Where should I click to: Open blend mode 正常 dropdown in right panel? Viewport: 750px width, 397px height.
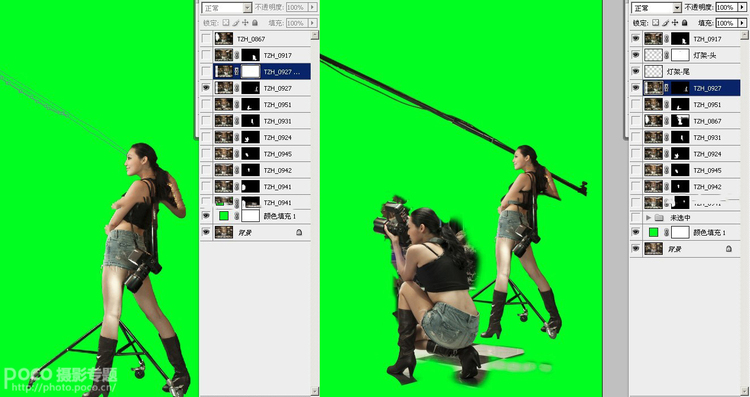coord(656,8)
